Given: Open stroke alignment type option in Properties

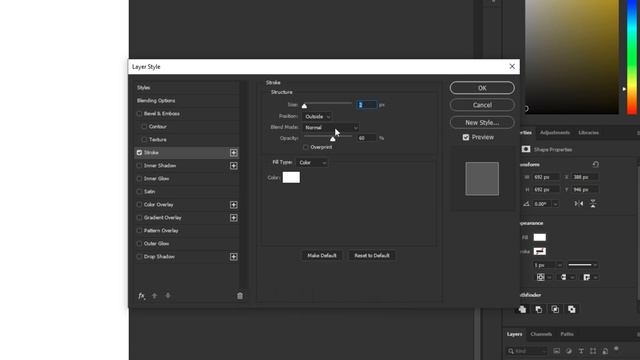Looking at the screenshot, I should (x=543, y=277).
